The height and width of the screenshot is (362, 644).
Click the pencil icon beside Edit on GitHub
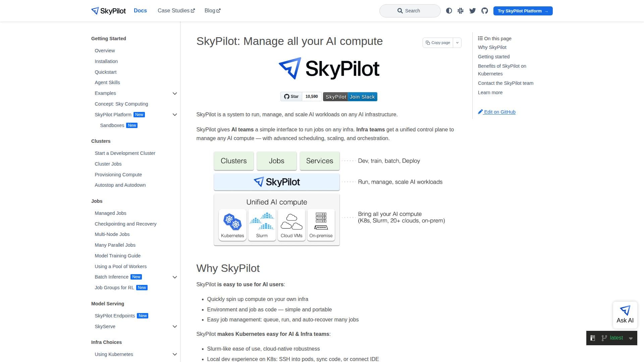click(480, 112)
